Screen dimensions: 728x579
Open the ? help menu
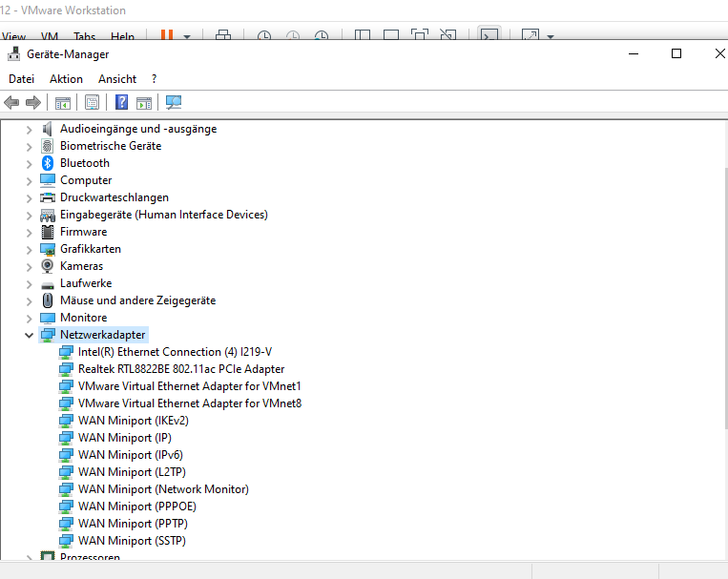(155, 79)
